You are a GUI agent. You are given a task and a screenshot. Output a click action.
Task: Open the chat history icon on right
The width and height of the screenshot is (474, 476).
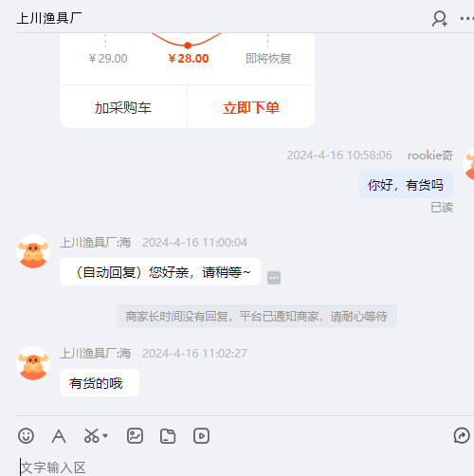coord(462,436)
